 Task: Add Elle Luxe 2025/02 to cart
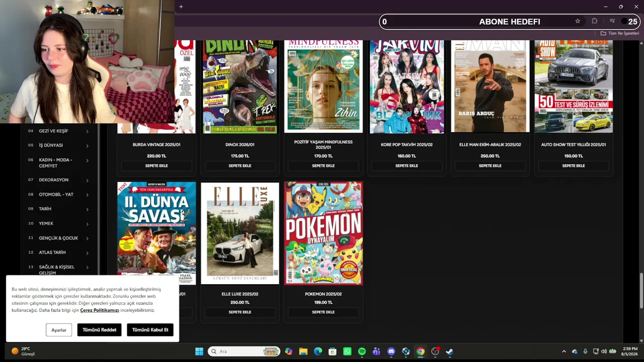pos(240,312)
